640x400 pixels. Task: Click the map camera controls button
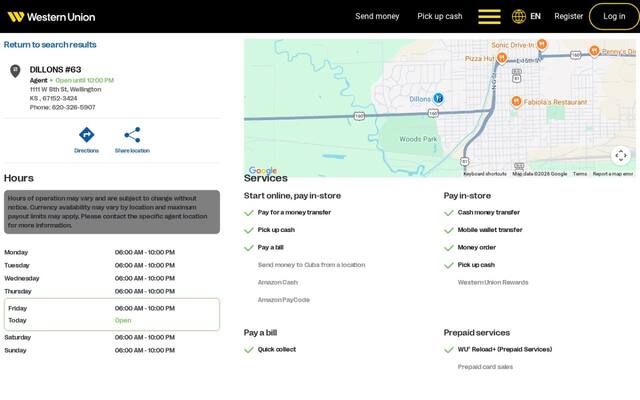click(x=621, y=156)
